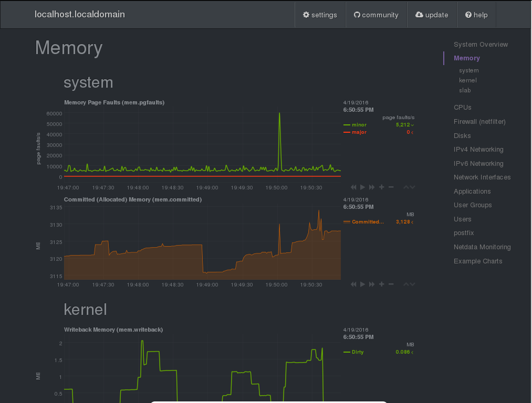Jump to the slab subsection in sidebar

[464, 90]
